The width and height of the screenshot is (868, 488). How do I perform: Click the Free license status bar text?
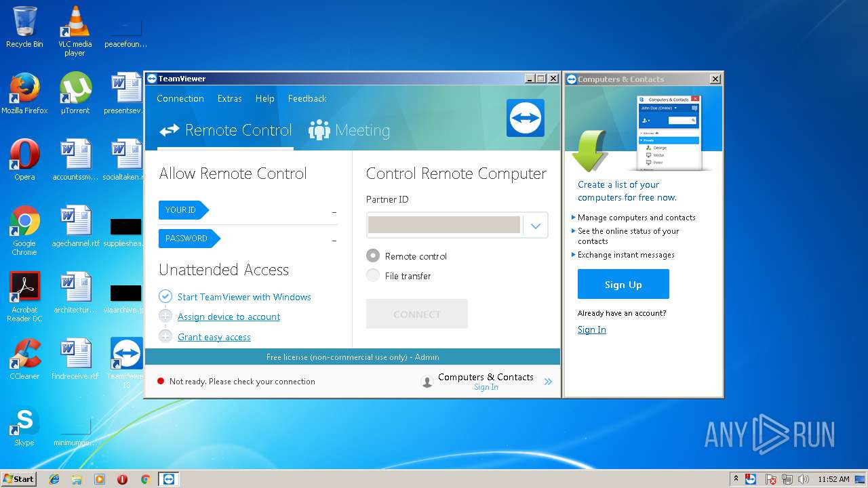(x=353, y=357)
